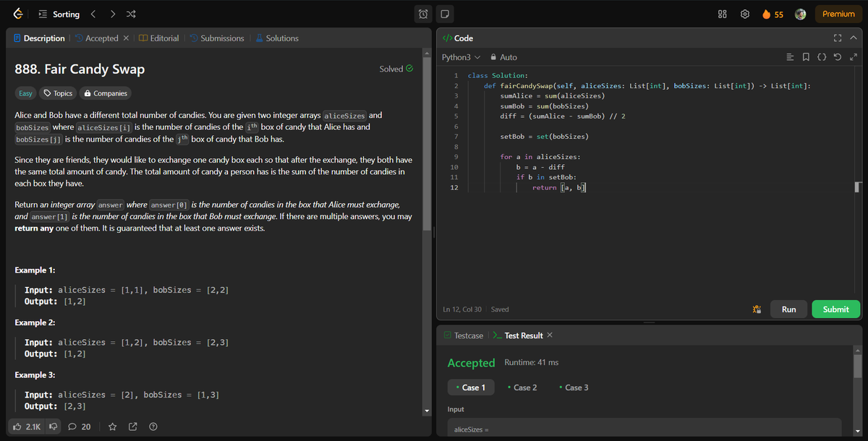Click the '888. Fair Candy Swap' title
Screen dimensions: 868x441
coord(80,69)
